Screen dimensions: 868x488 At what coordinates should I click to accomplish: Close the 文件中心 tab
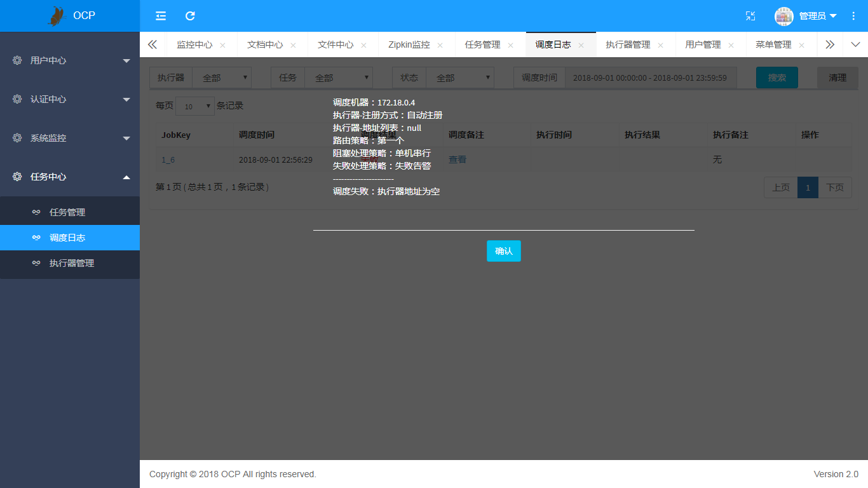363,45
